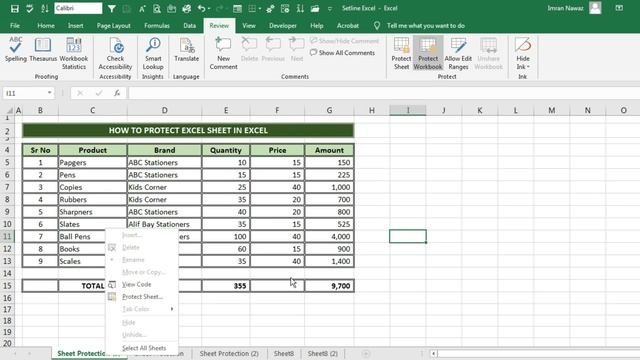The image size is (640, 360).
Task: Select row 11 header
Action: click(x=7, y=236)
